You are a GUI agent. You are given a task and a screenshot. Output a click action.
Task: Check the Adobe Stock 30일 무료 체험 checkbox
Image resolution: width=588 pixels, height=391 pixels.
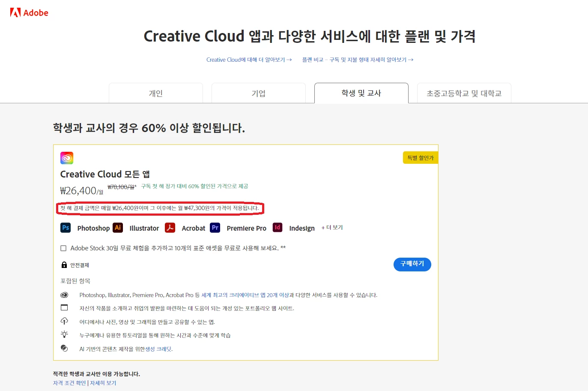coord(63,248)
